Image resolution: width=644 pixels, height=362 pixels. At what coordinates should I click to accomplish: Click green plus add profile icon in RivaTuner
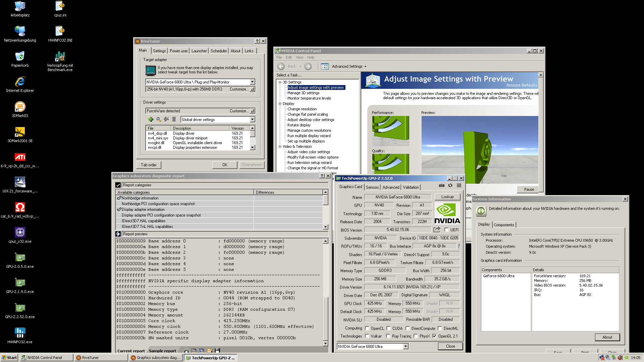(x=151, y=119)
